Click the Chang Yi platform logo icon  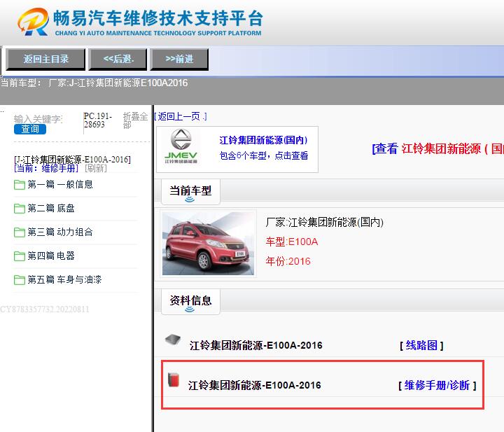(x=33, y=22)
